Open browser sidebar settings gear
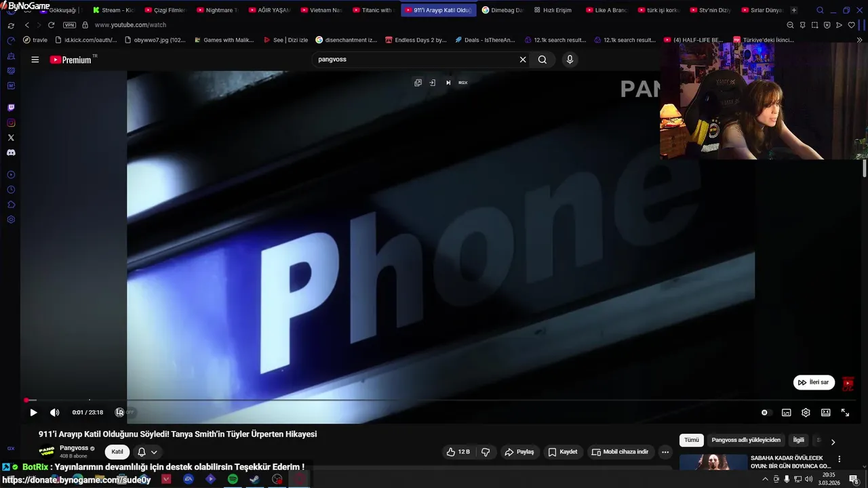The width and height of the screenshot is (868, 488). 11,220
